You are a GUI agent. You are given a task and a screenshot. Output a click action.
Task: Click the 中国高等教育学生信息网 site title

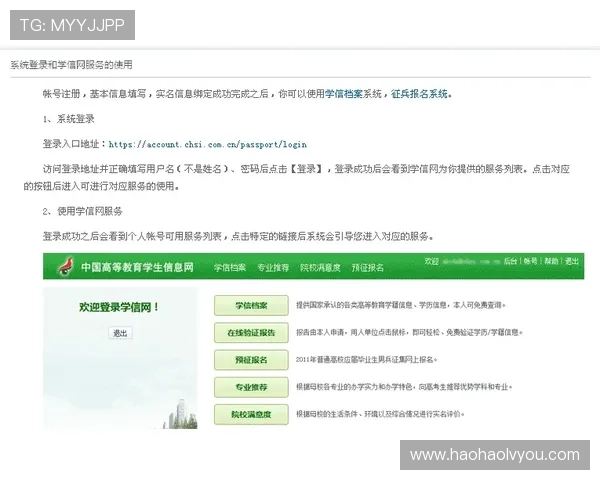point(137,267)
